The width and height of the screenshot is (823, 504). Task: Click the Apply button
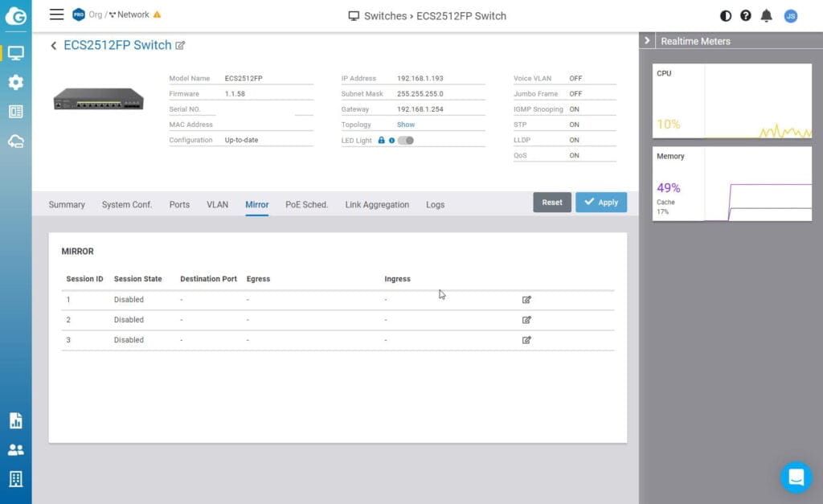(x=600, y=203)
